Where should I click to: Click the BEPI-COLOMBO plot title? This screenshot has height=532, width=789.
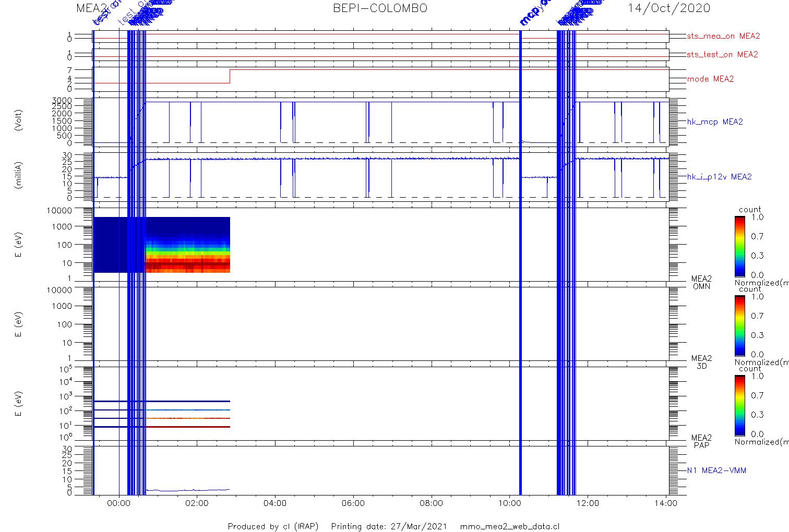[x=380, y=8]
